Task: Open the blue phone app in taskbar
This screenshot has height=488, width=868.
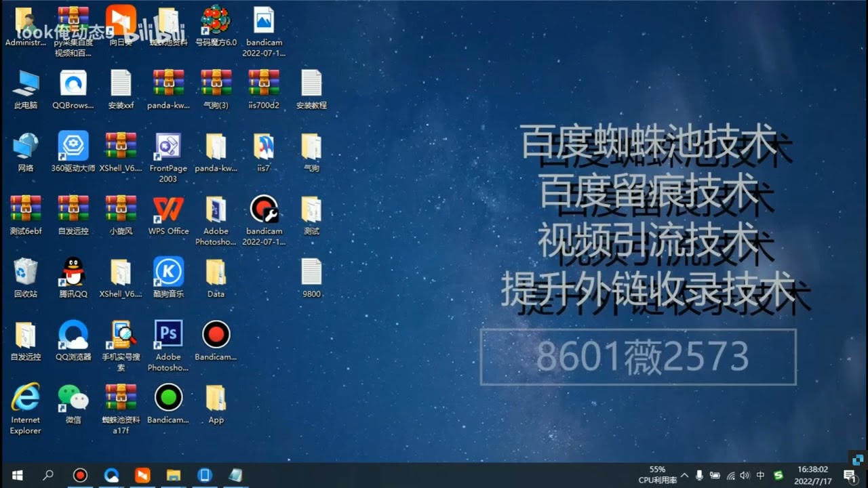Action: tap(205, 475)
